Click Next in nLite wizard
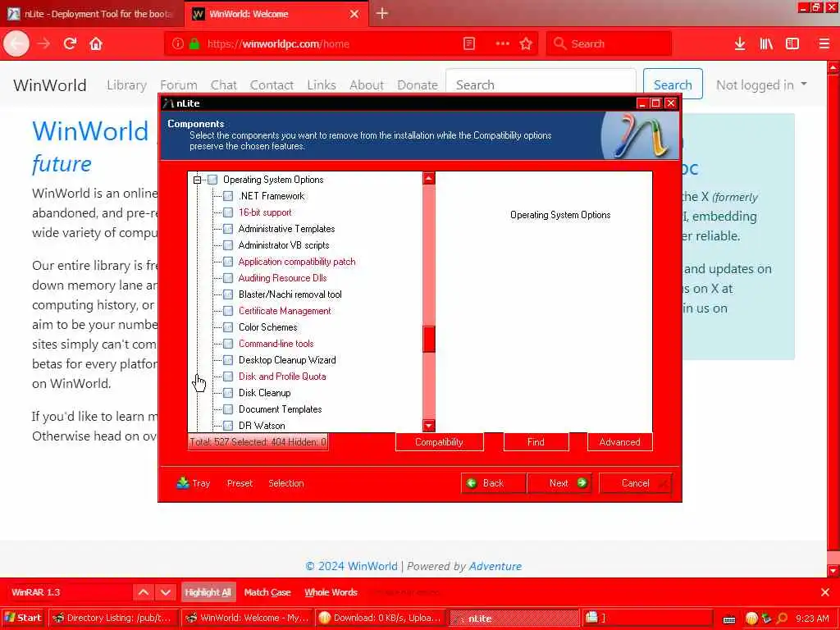 (559, 483)
